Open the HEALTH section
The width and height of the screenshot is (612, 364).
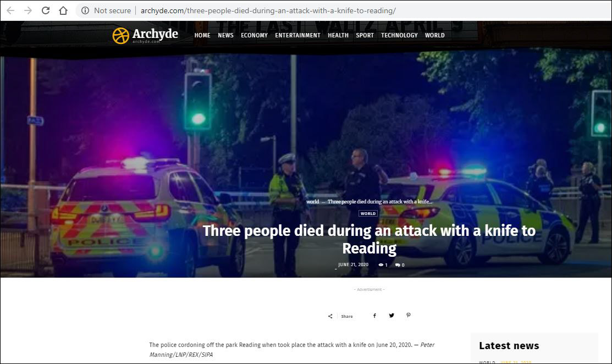click(338, 35)
